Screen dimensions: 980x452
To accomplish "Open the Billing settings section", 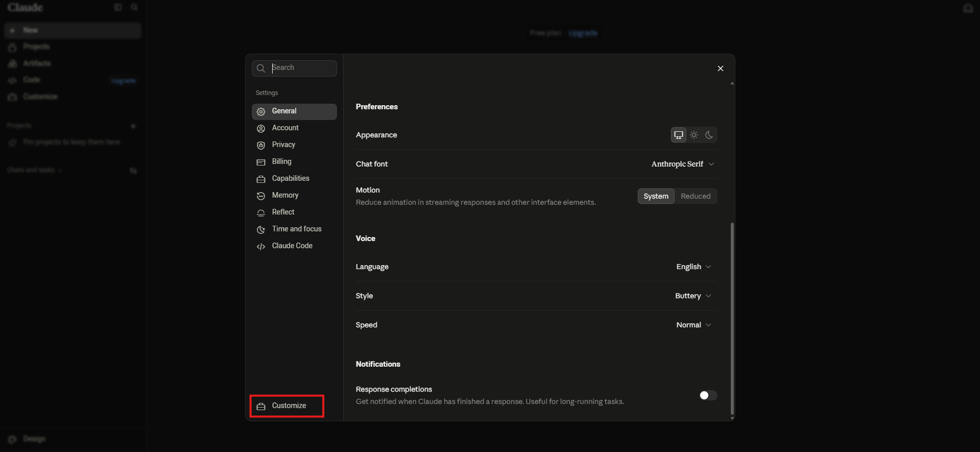I will 294,162.
